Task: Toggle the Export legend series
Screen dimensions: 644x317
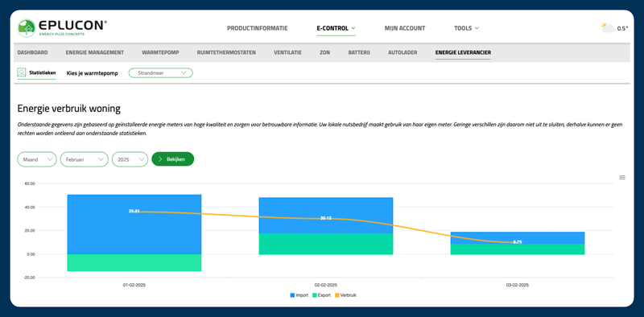Action: [x=321, y=295]
